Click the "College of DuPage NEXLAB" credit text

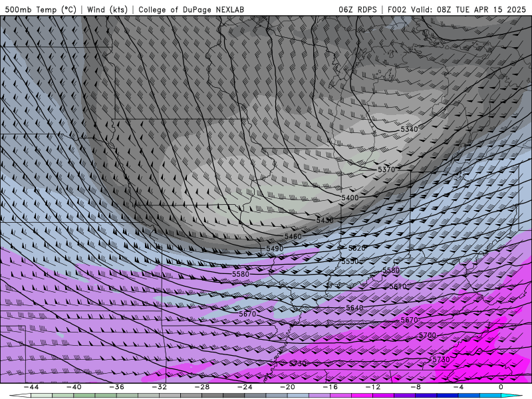tap(191, 9)
